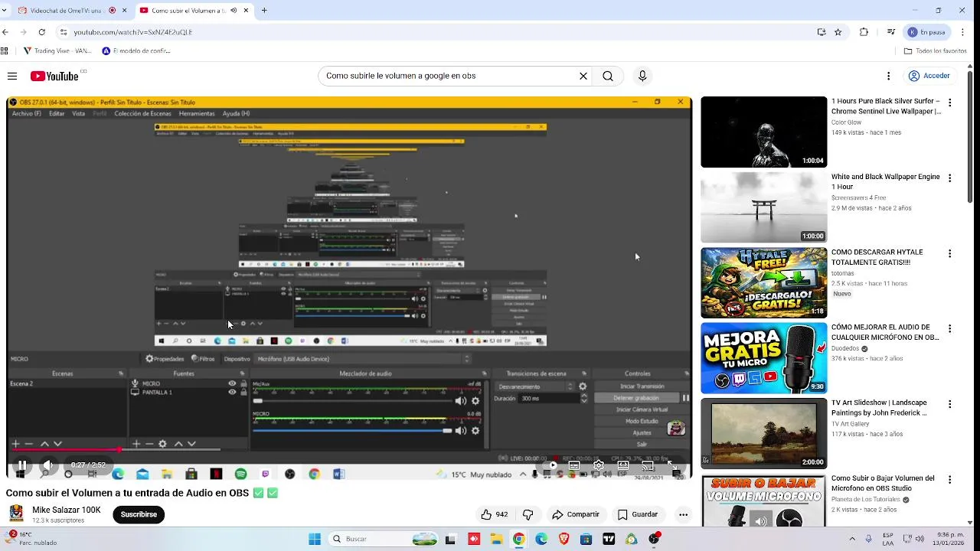Open File Explorer from the Windows taskbar

coord(496,539)
